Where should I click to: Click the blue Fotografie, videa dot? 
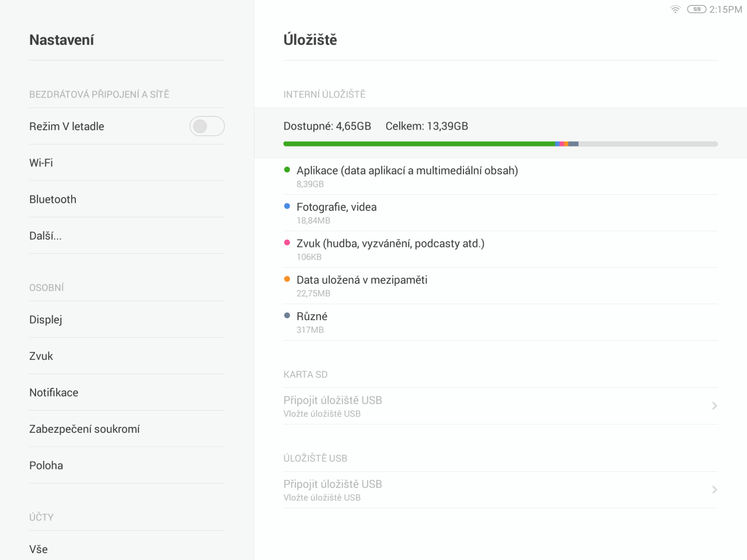287,206
